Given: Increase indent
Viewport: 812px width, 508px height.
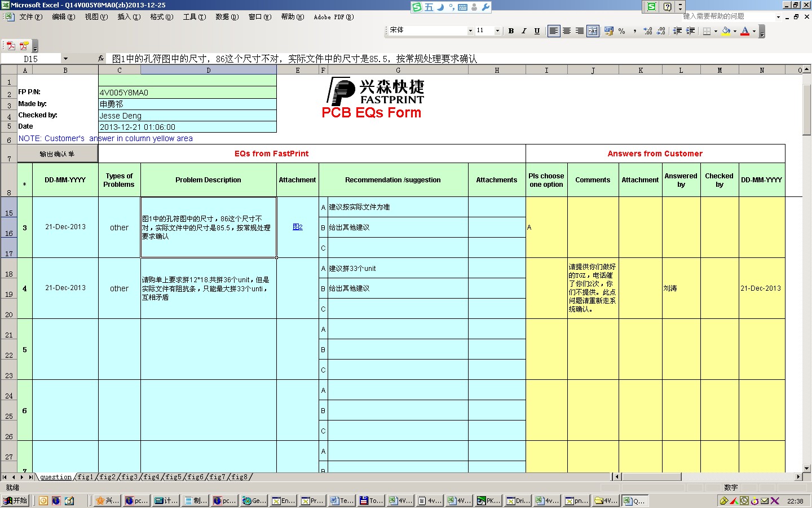Looking at the screenshot, I should coord(691,31).
